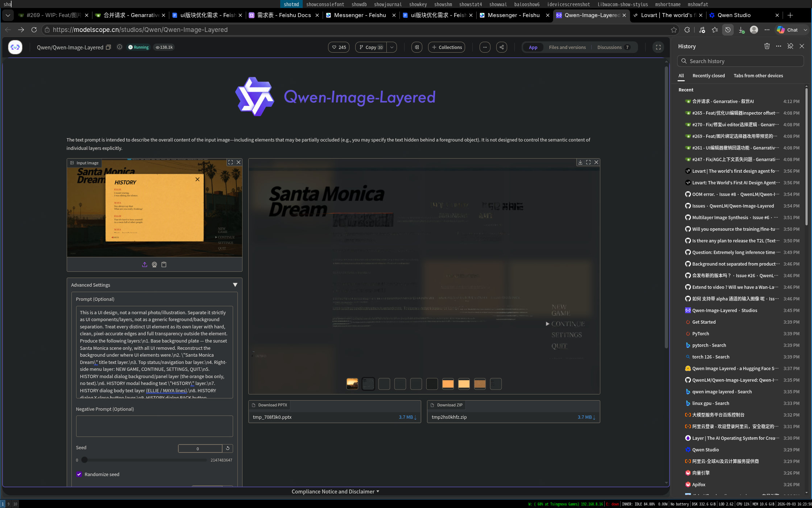Adjust the Seed slider handle
Image resolution: width=812 pixels, height=508 pixels.
click(x=84, y=460)
